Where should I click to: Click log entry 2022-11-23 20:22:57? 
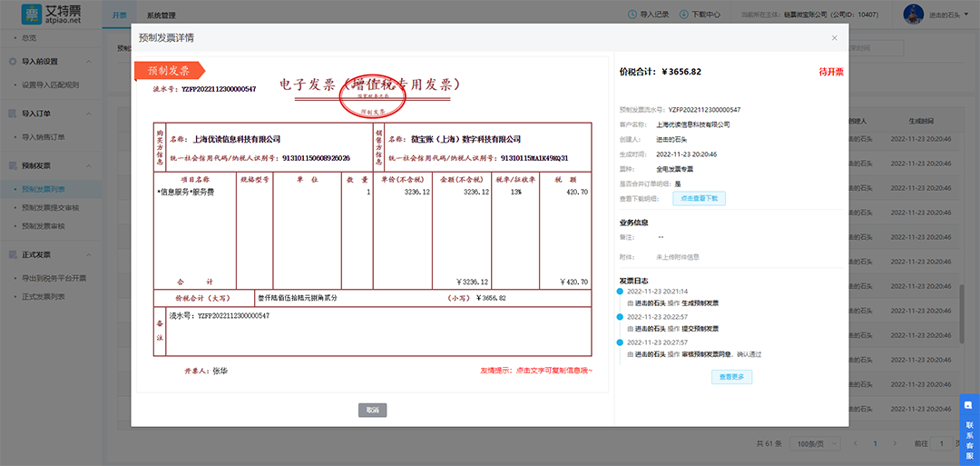click(x=657, y=317)
